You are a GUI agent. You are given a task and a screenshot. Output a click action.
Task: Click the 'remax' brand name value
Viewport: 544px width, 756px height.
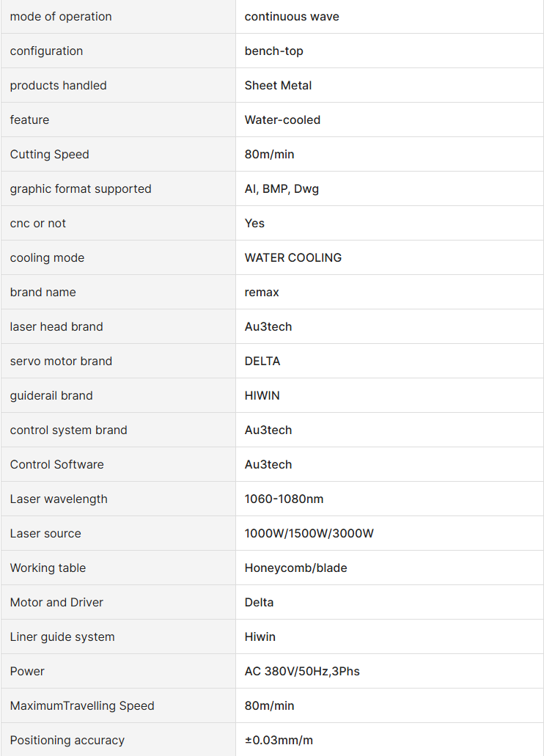click(262, 292)
